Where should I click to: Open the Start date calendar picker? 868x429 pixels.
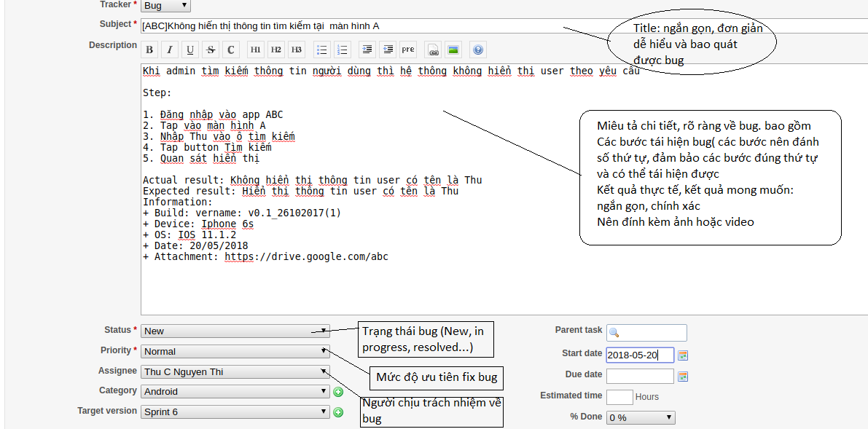pos(683,355)
